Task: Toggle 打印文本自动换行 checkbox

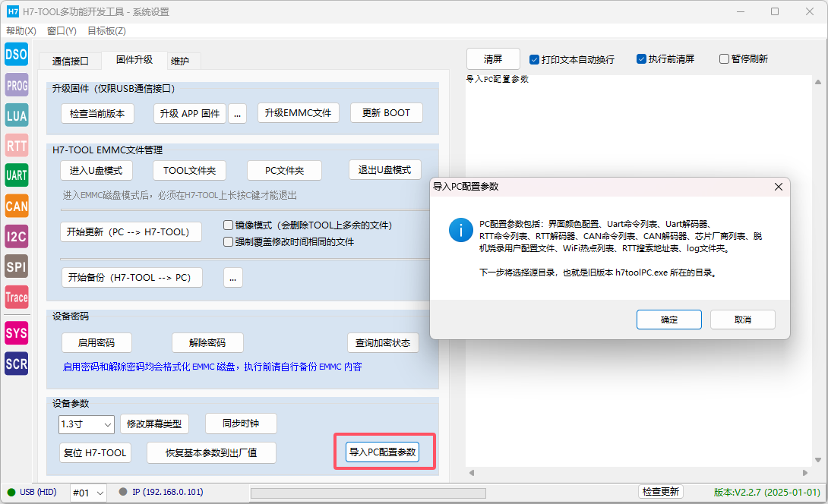Action: [534, 60]
